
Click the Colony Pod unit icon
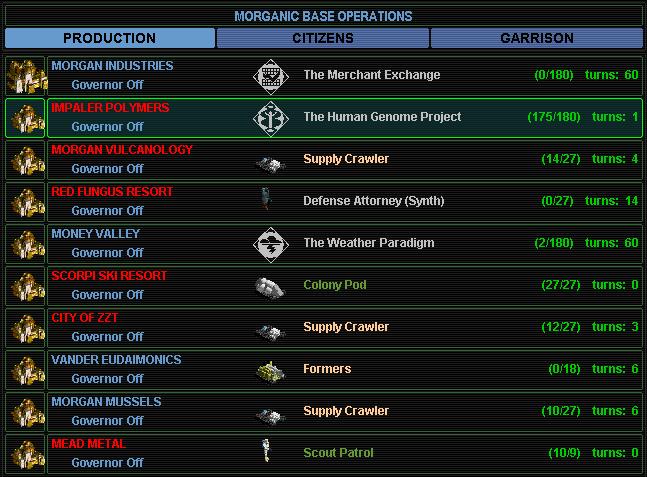point(267,285)
